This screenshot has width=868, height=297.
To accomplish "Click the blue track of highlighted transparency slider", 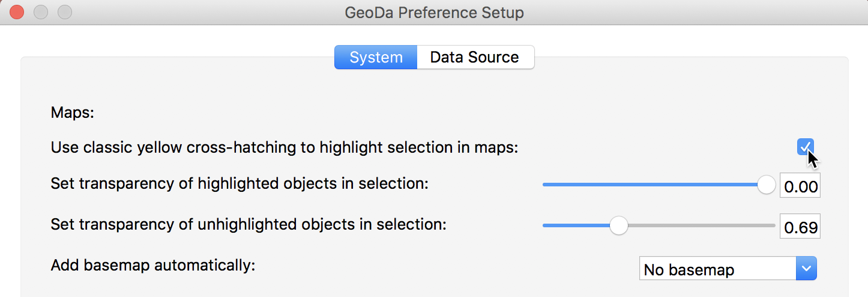I will tap(648, 185).
